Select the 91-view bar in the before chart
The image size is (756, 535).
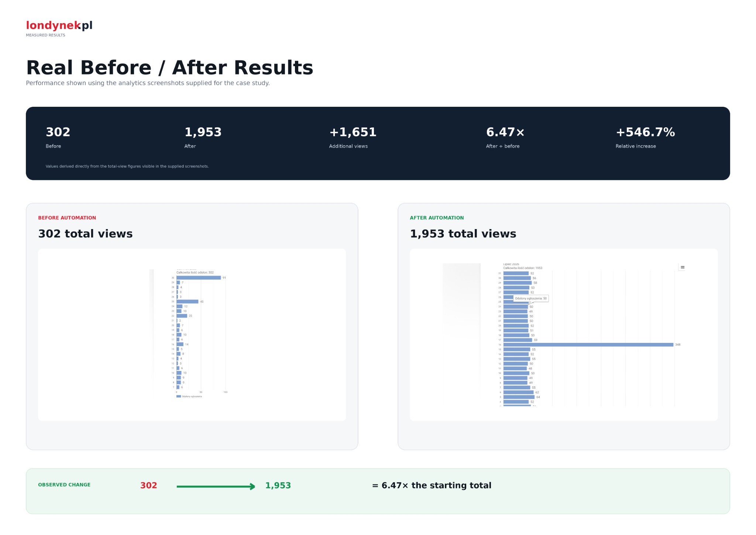(x=199, y=278)
